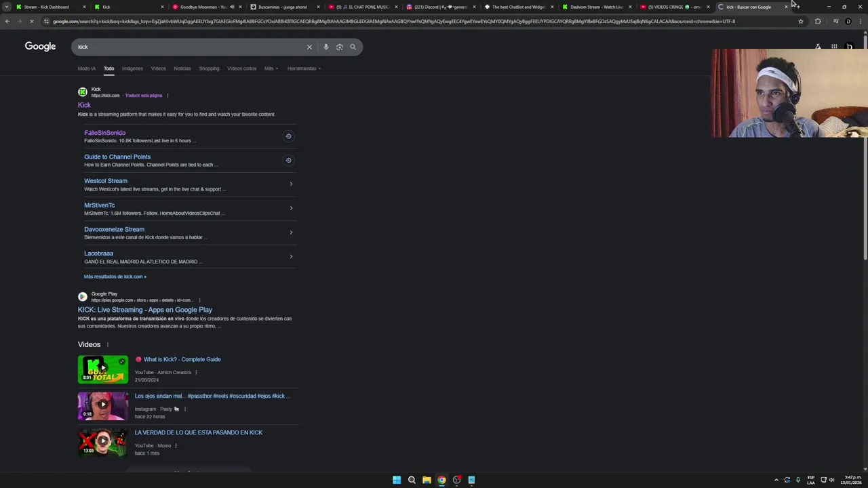Open KICK: Live Streaming Google Play link
This screenshot has height=488, width=868.
[x=145, y=310]
